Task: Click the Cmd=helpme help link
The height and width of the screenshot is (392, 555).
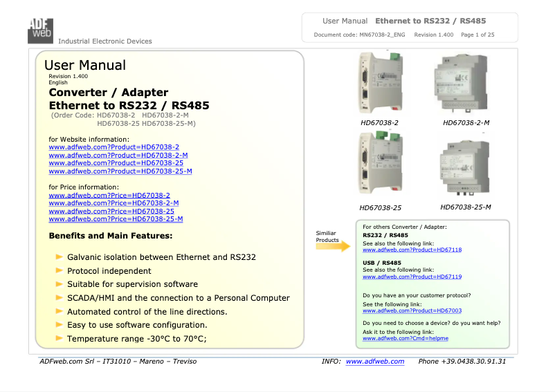Action: 406,338
